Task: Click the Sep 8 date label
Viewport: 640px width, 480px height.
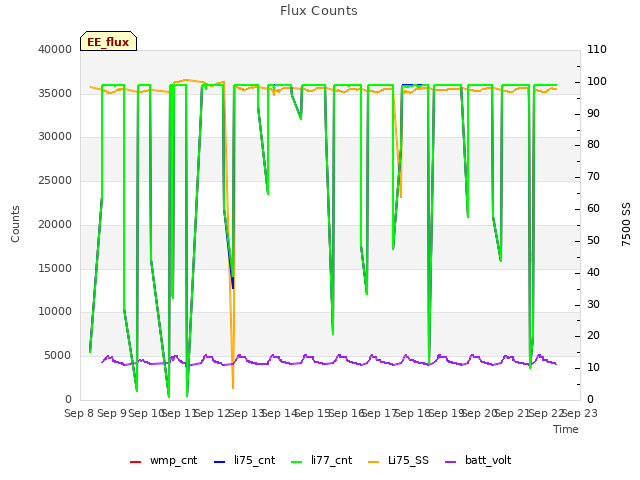Action: [79, 413]
